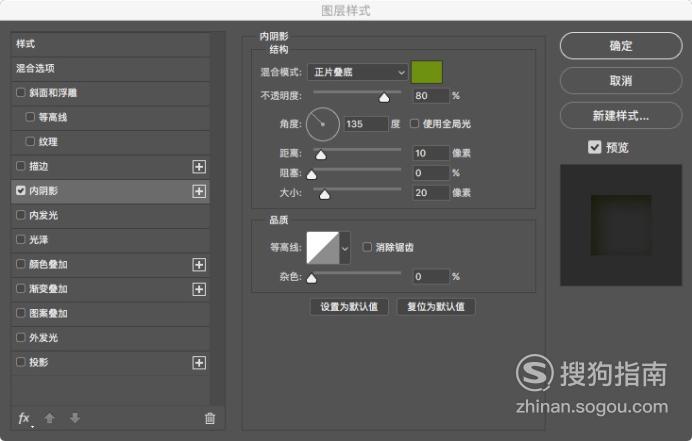Open the fx effects menu icon

point(25,418)
